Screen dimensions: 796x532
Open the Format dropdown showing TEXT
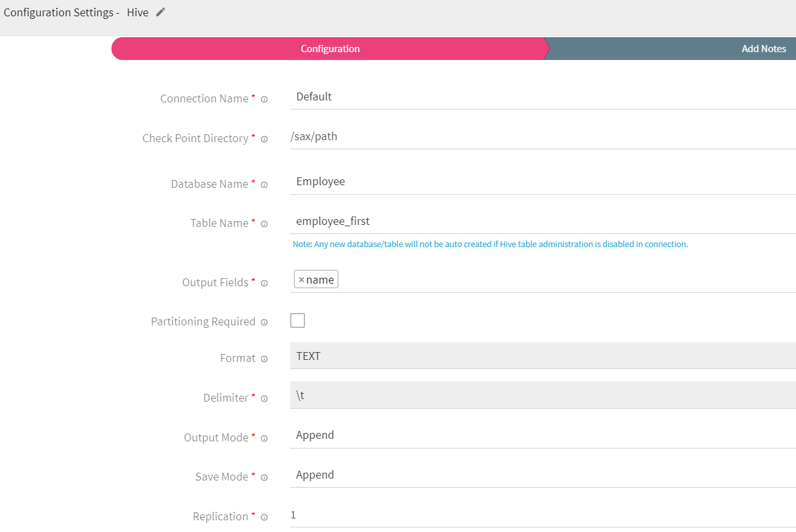[542, 356]
